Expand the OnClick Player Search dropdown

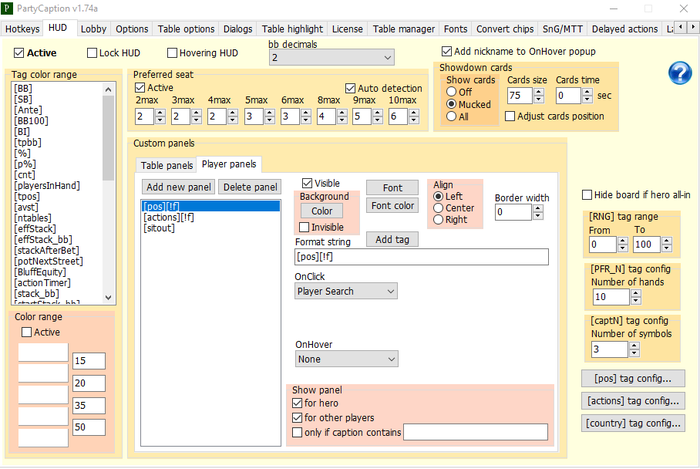345,291
